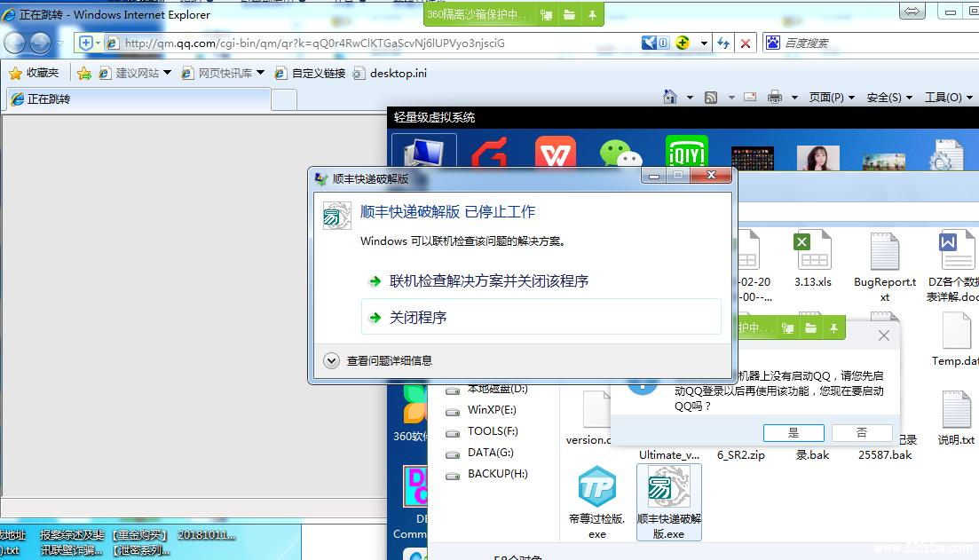Open the 安全(S) dropdown menu

point(889,98)
